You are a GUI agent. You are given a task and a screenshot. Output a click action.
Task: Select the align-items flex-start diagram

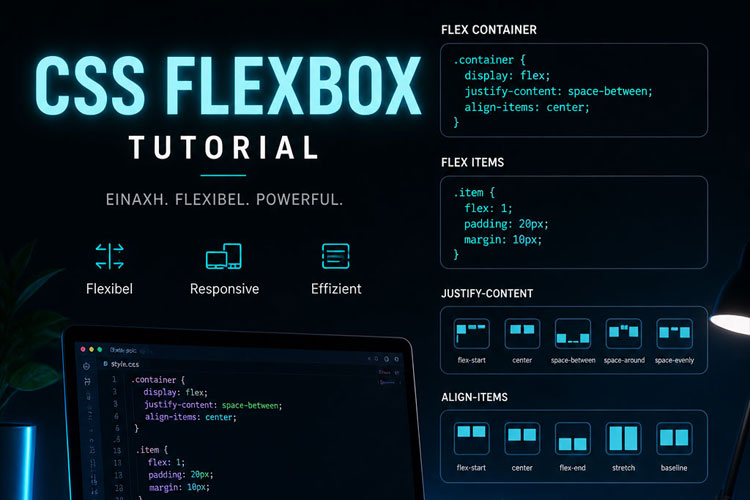click(x=472, y=438)
